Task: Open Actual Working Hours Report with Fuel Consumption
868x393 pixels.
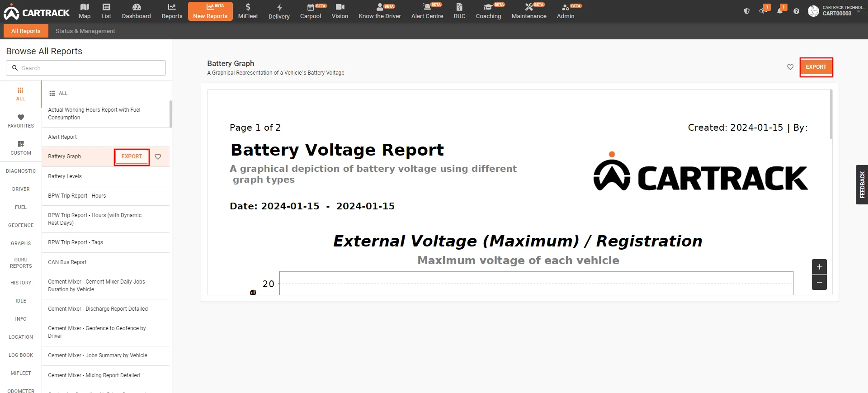Action: click(x=106, y=114)
